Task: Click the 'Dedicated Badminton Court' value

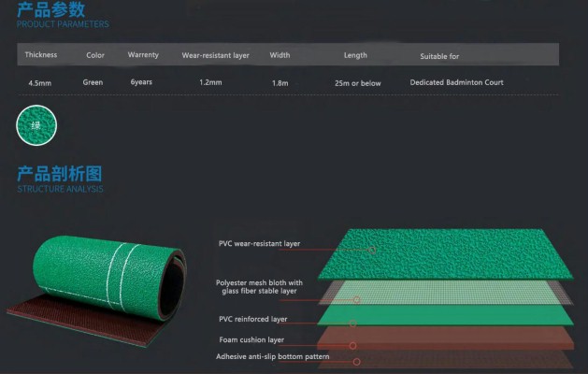Action: [456, 82]
